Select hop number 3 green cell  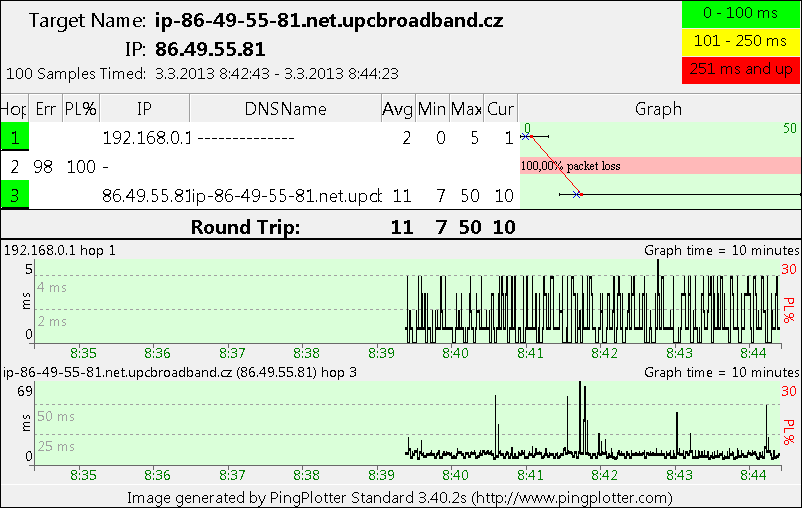point(14,195)
